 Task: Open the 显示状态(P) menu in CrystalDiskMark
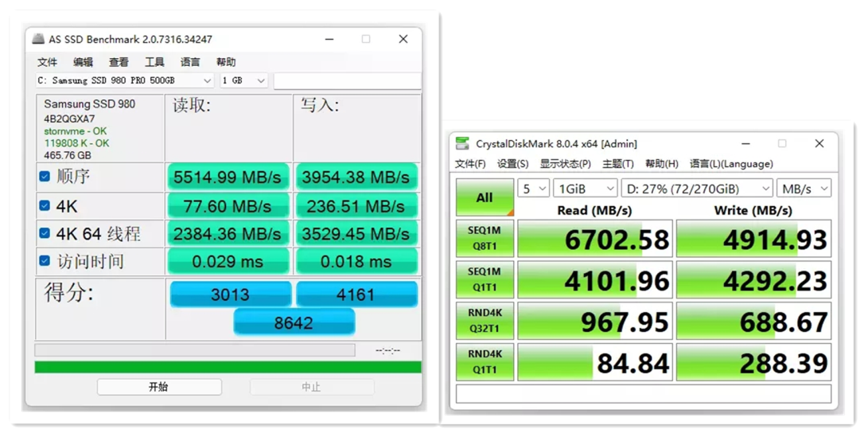565,164
